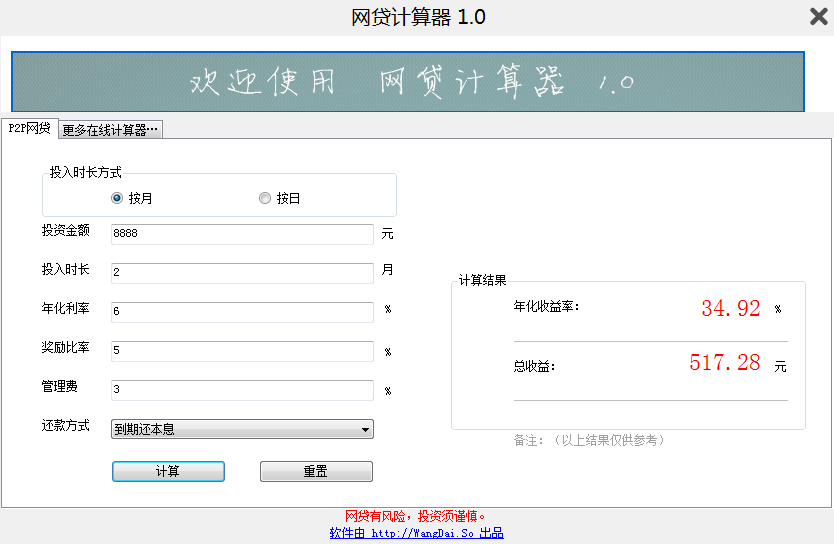Click the 重置 button
The height and width of the screenshot is (544, 834).
click(x=316, y=471)
